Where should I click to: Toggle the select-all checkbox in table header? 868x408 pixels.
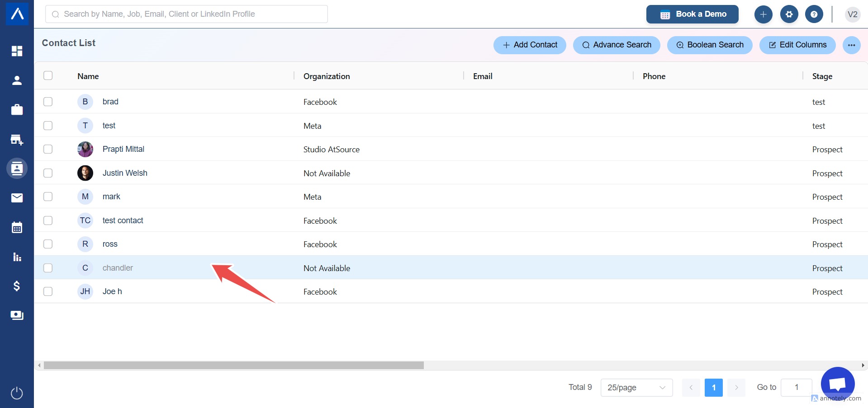point(48,75)
